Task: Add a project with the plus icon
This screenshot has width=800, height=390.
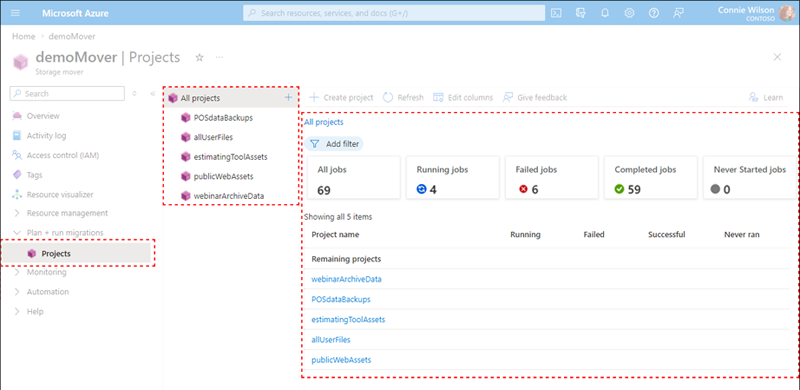Action: 288,97
